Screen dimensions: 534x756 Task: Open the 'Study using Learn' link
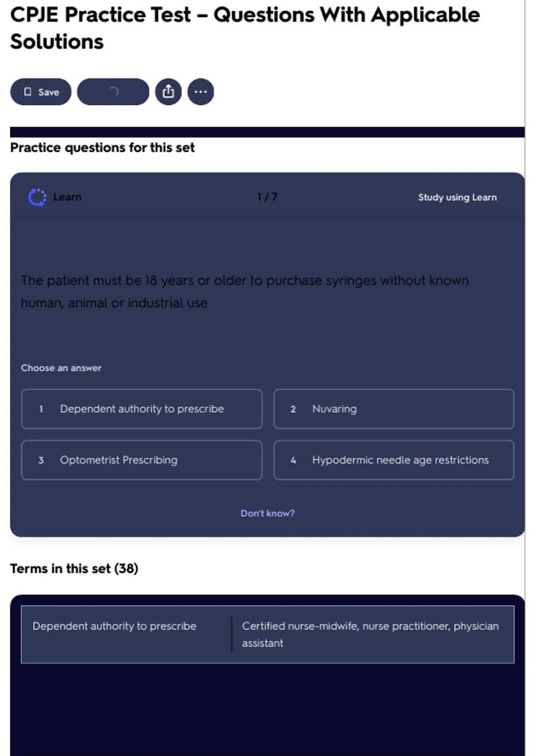coord(457,197)
